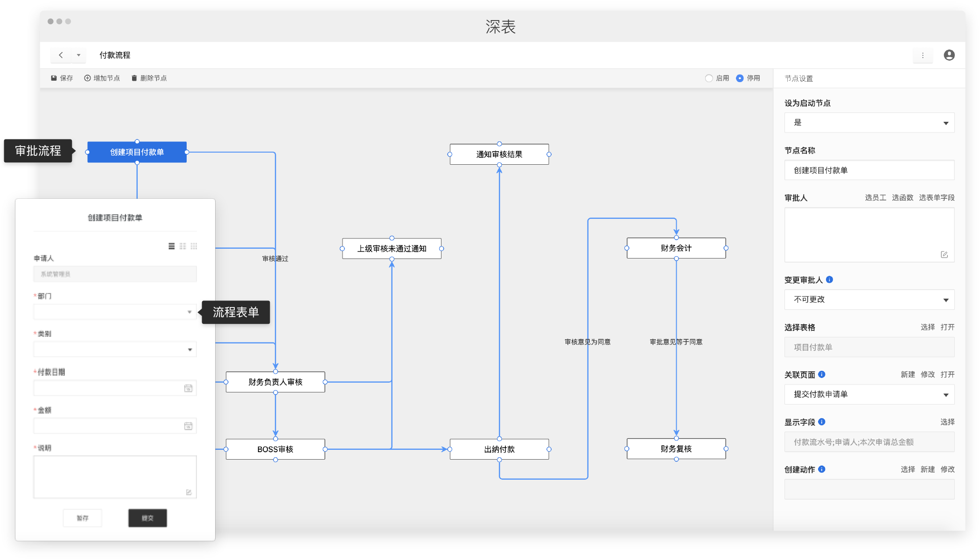Select the 停用 radio button
Viewport: 980px width, 559px height.
740,78
